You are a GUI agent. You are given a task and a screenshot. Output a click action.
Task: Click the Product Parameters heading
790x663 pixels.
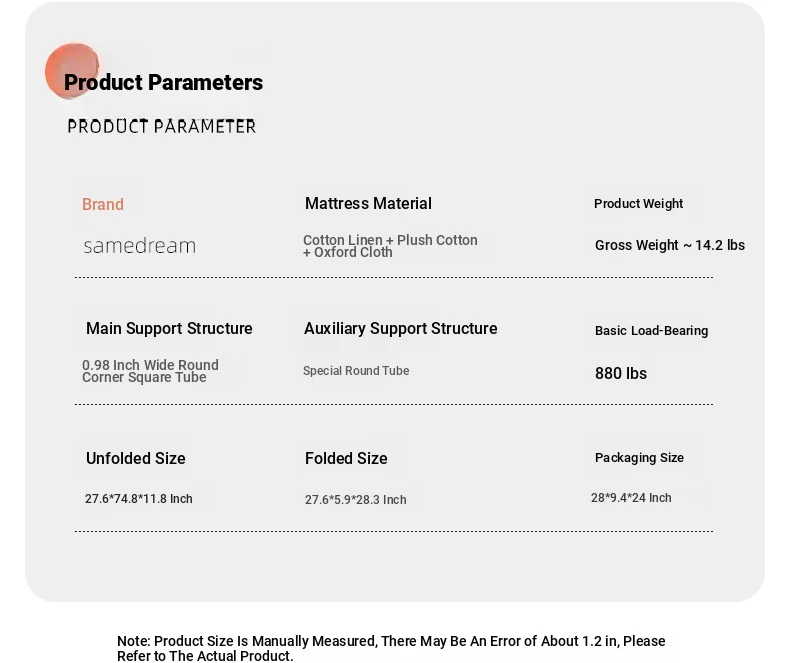[x=163, y=83]
